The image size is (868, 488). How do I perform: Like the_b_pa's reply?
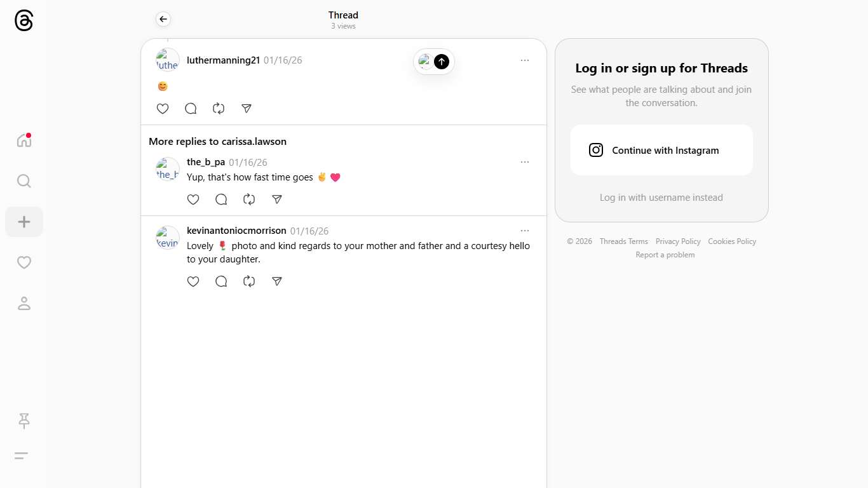pyautogui.click(x=193, y=200)
